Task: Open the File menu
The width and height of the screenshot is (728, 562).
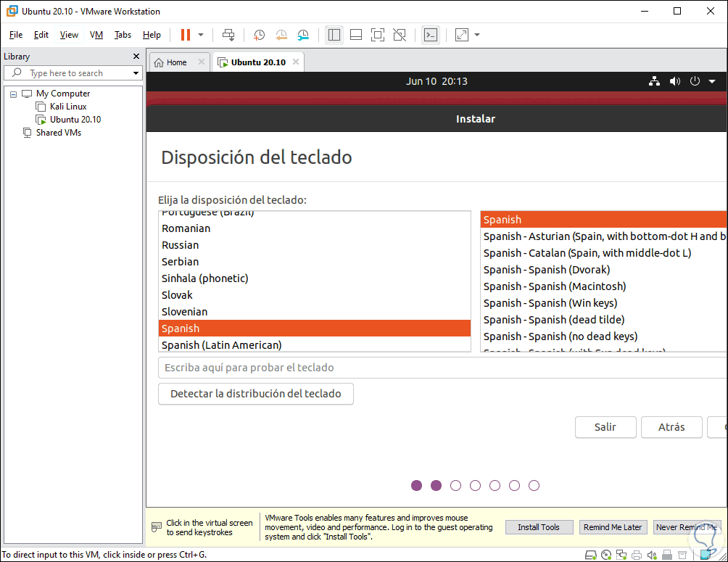Action: tap(16, 35)
